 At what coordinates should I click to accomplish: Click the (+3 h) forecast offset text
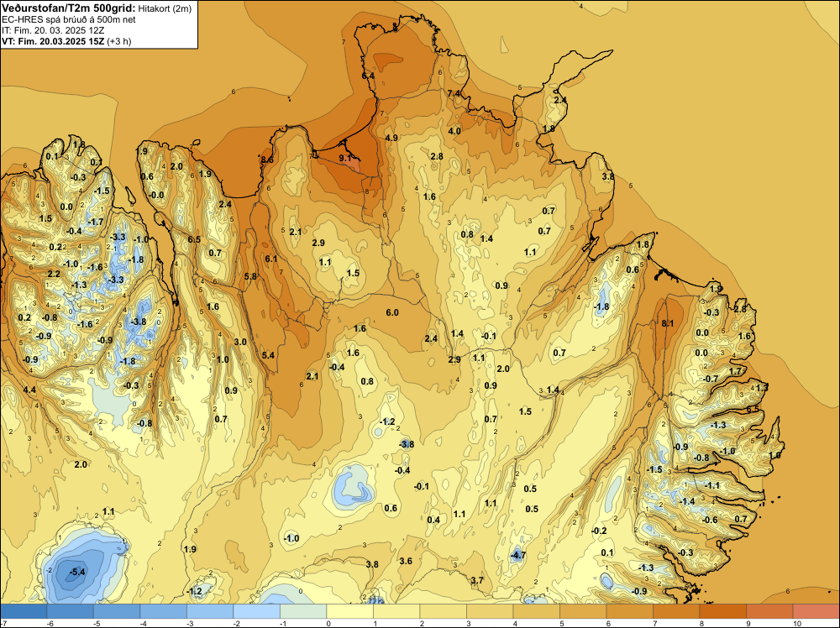click(x=119, y=41)
